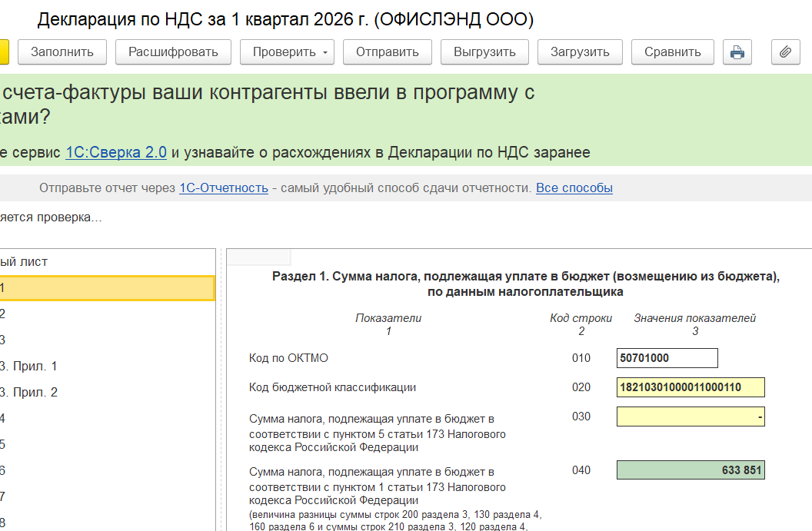This screenshot has width=812, height=531.
Task: Click the Выгрузить button
Action: 484,52
